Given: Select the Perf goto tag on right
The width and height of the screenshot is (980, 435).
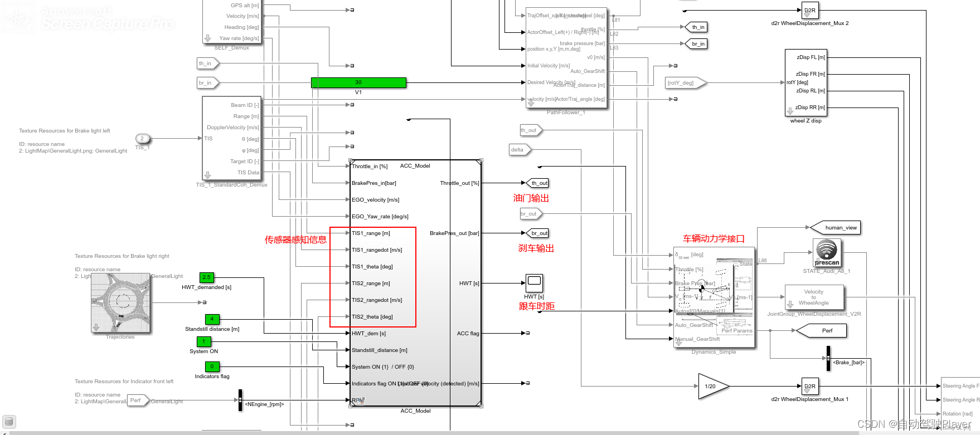Looking at the screenshot, I should pos(822,330).
